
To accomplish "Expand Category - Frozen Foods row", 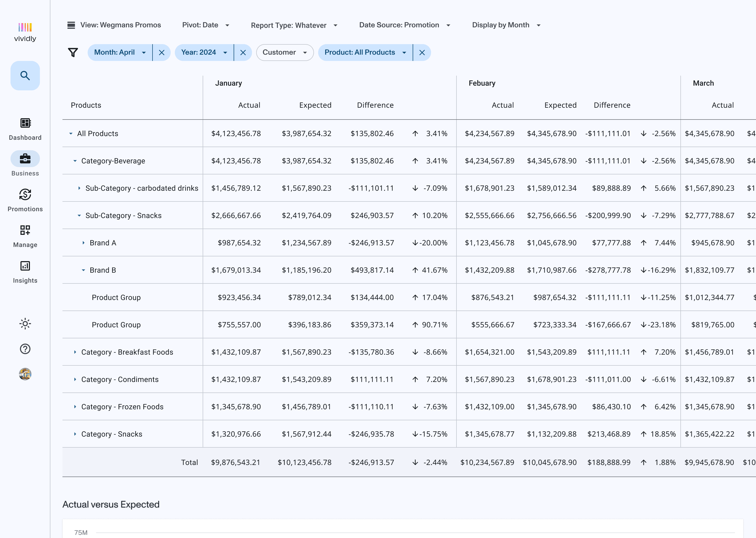I will (75, 407).
